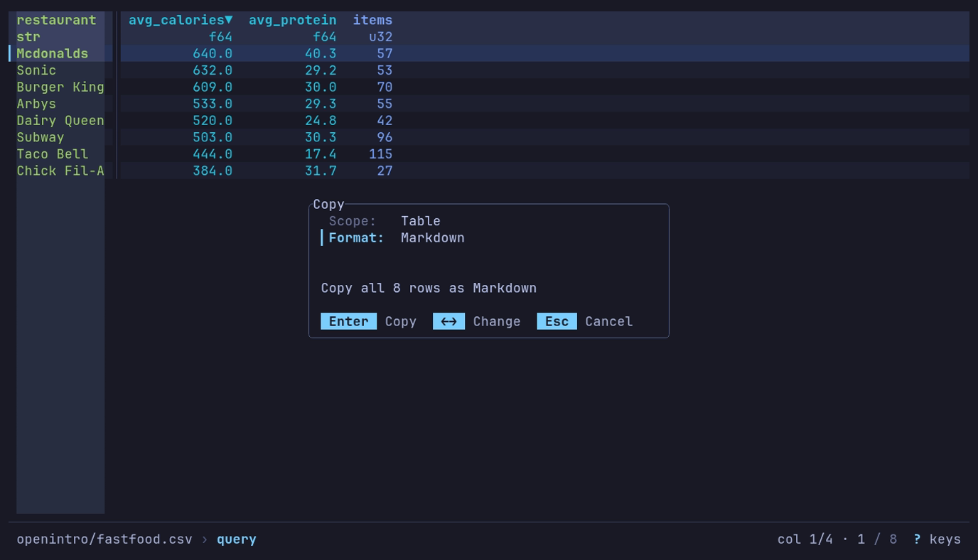Click the items column header
Viewport: 978px width, 560px height.
(x=372, y=20)
